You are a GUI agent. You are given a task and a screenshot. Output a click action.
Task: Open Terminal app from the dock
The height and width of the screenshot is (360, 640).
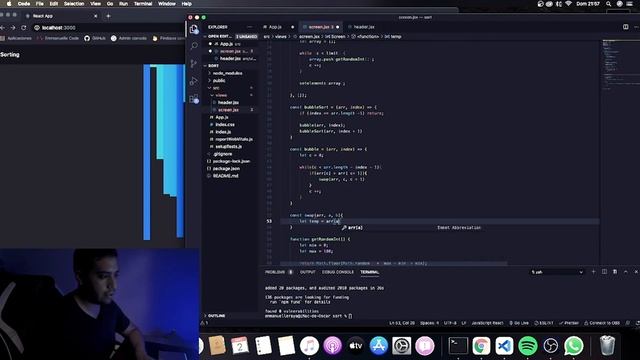[458, 346]
